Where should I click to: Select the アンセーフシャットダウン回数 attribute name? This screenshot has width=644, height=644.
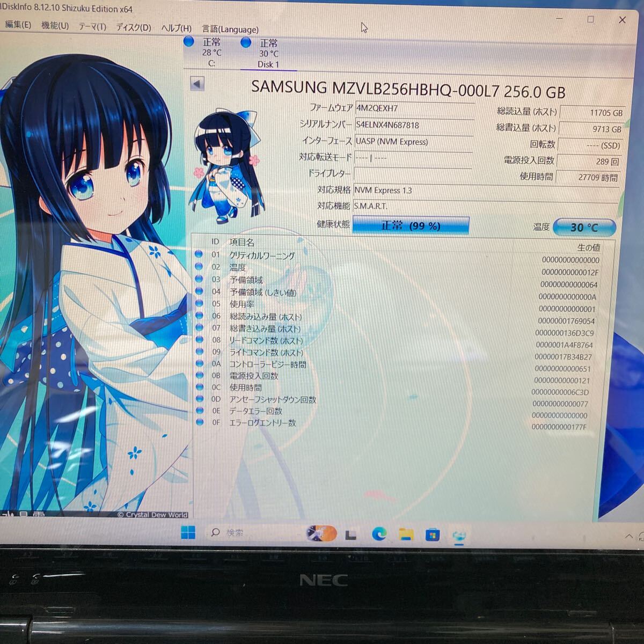coord(273,399)
